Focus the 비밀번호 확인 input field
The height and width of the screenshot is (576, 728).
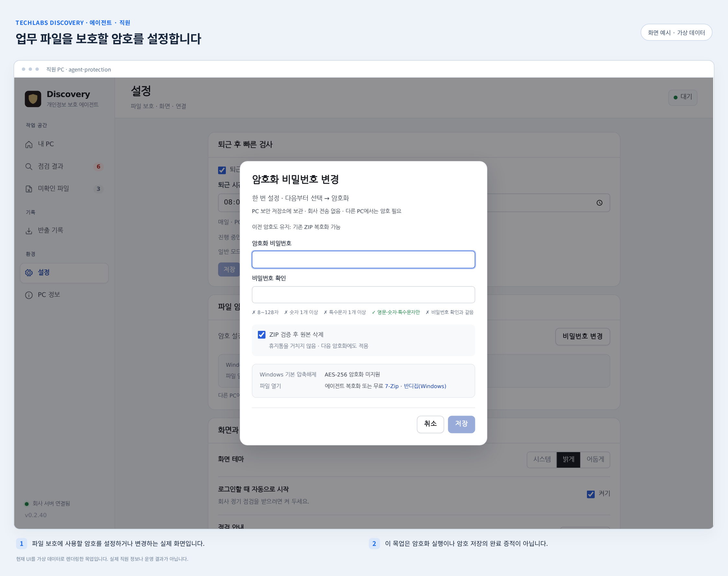point(363,295)
